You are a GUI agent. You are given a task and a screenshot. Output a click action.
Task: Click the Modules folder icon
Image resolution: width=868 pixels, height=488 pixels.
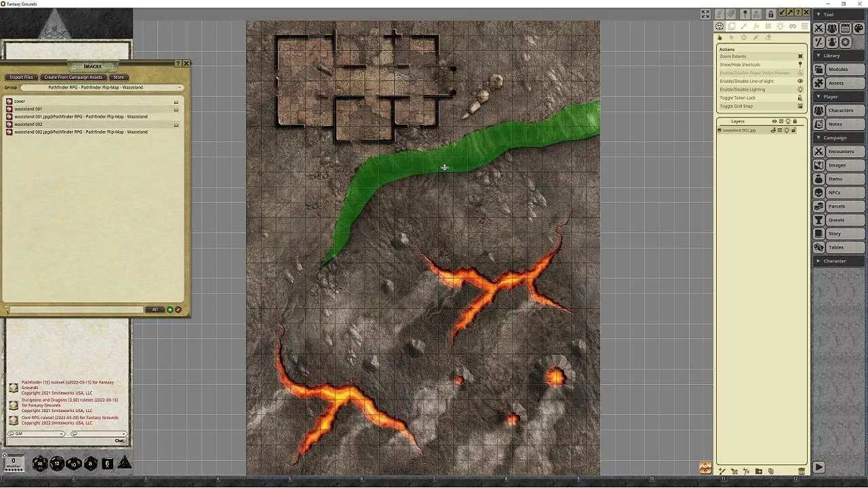(x=819, y=69)
